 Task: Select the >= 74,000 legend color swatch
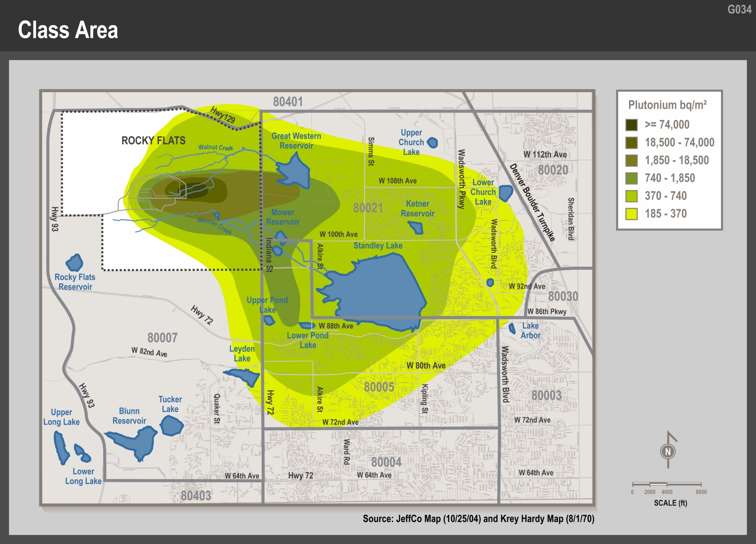[632, 125]
